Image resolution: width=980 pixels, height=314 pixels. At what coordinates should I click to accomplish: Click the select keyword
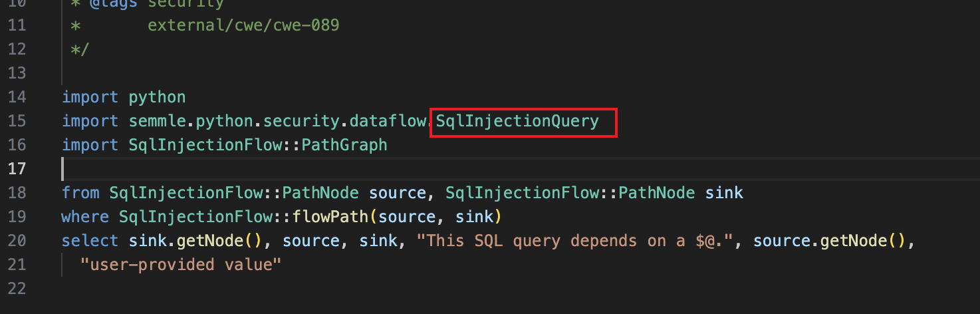pos(90,240)
